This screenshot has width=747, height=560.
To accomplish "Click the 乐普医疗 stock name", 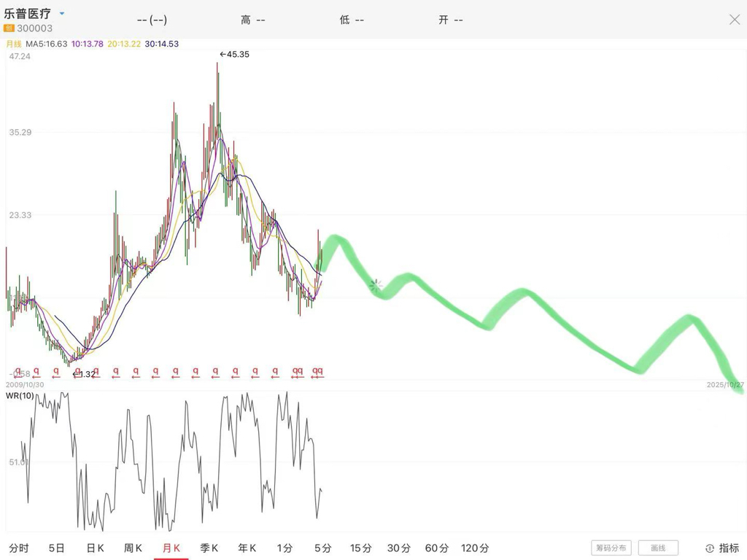I will click(x=28, y=13).
